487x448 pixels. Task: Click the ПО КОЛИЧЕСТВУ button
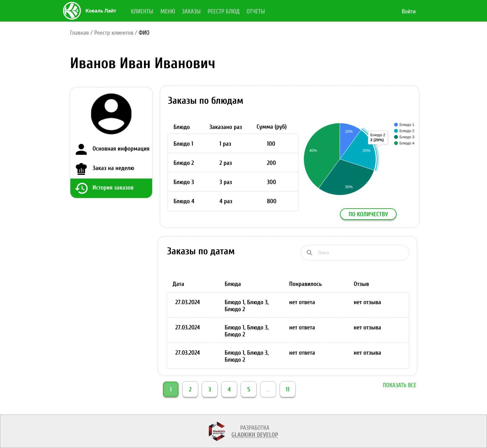point(368,214)
